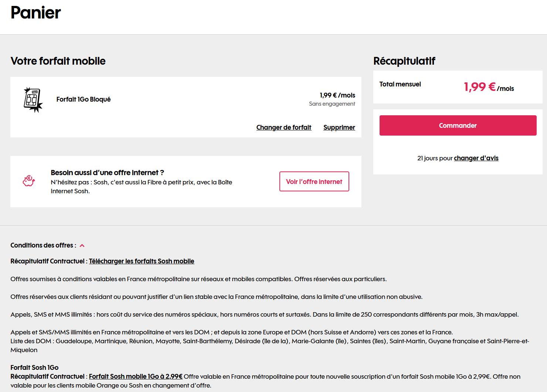Click the Conditions des offres label
Image resolution: width=547 pixels, height=392 pixels.
click(x=43, y=245)
